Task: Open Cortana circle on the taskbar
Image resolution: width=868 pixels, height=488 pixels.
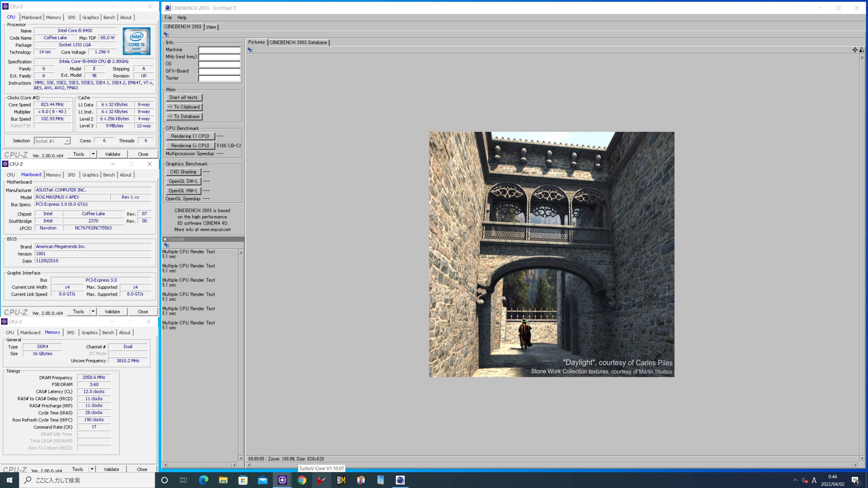Action: point(164,480)
